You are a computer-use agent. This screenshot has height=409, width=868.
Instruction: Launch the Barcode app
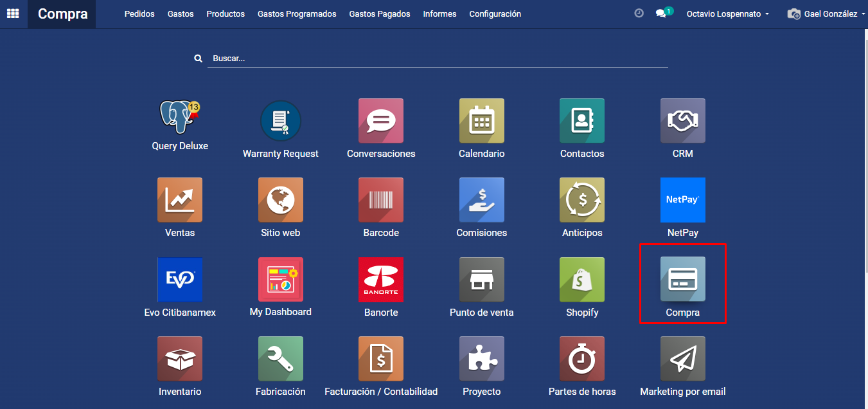tap(381, 200)
